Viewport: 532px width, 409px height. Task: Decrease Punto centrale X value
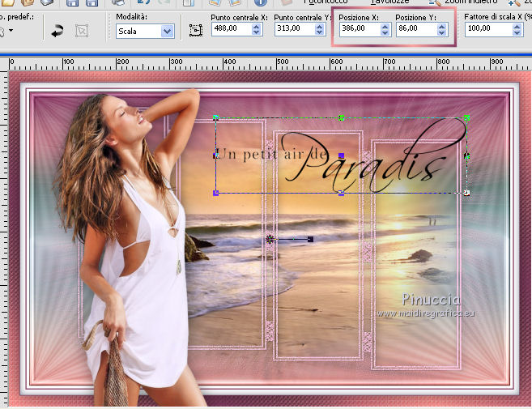(257, 32)
